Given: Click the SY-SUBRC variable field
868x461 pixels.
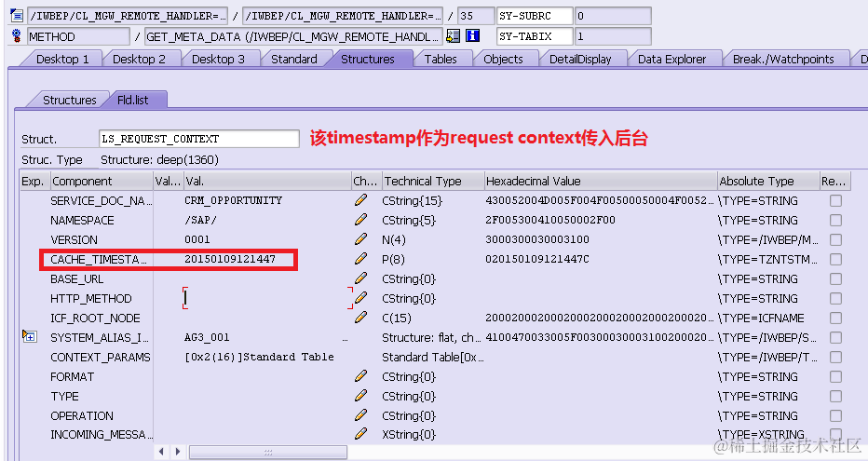Looking at the screenshot, I should pyautogui.click(x=535, y=16).
